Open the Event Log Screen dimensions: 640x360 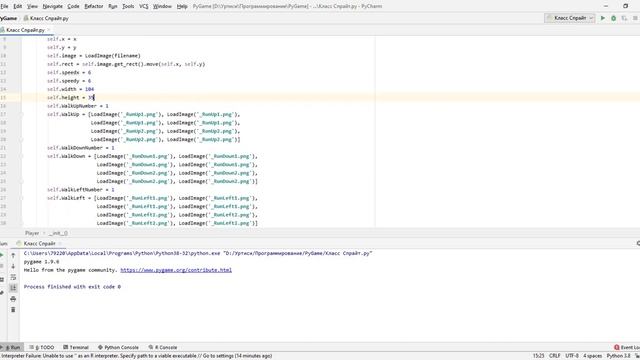tap(627, 347)
